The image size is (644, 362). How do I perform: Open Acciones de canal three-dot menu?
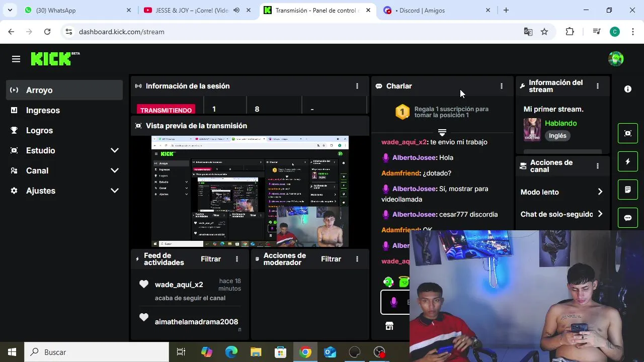pyautogui.click(x=597, y=166)
